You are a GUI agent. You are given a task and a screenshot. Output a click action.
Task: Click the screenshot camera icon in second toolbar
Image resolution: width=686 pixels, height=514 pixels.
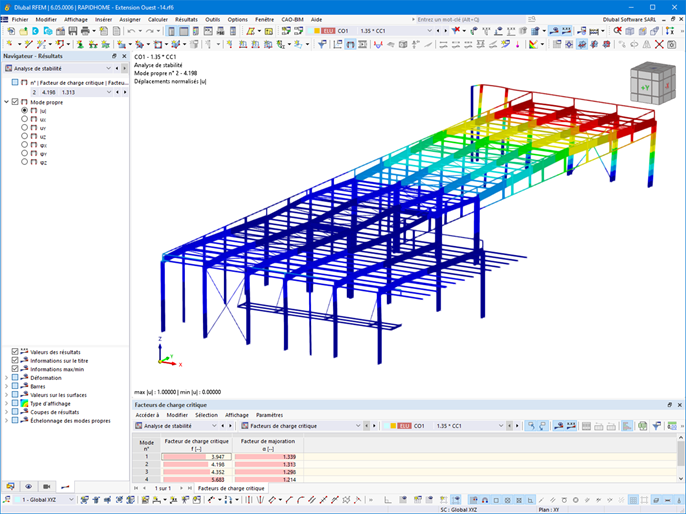pyautogui.click(x=671, y=44)
